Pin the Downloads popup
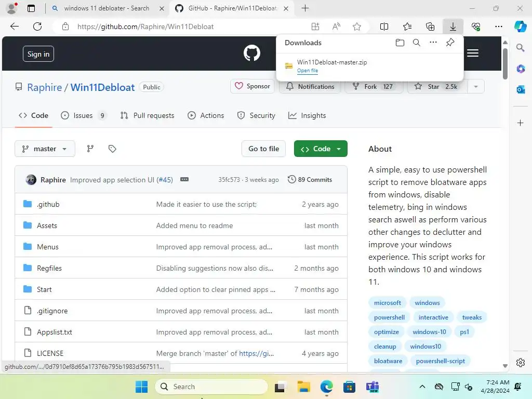The height and width of the screenshot is (399, 532). pos(450,43)
